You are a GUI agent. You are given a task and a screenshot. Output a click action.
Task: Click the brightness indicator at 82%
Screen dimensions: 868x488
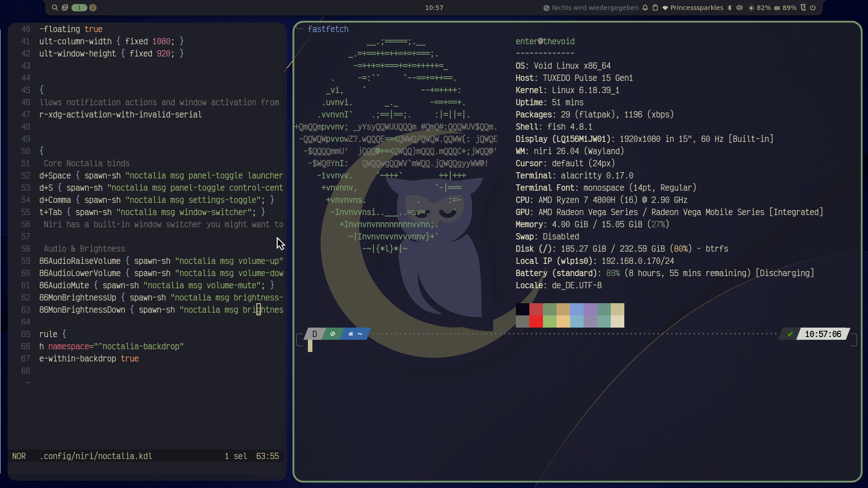(x=759, y=8)
